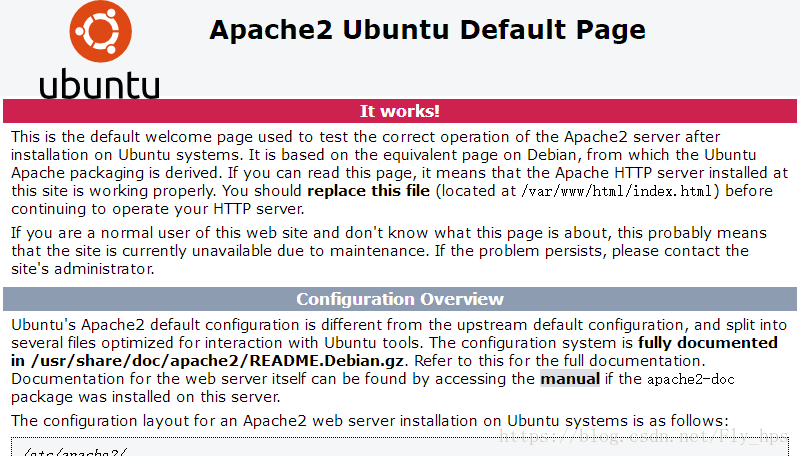Click the line starting 'This is the default welcome page'
This screenshot has width=800, height=456.
(x=366, y=137)
